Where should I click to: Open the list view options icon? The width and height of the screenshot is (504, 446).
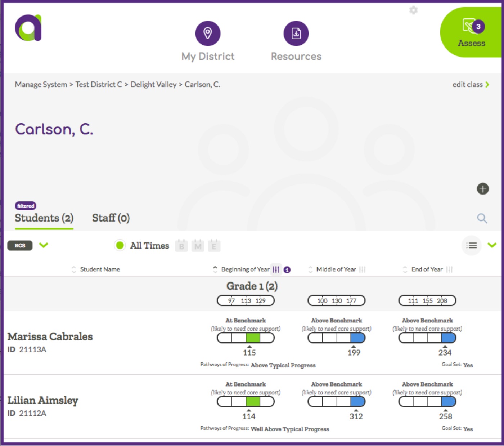point(472,246)
